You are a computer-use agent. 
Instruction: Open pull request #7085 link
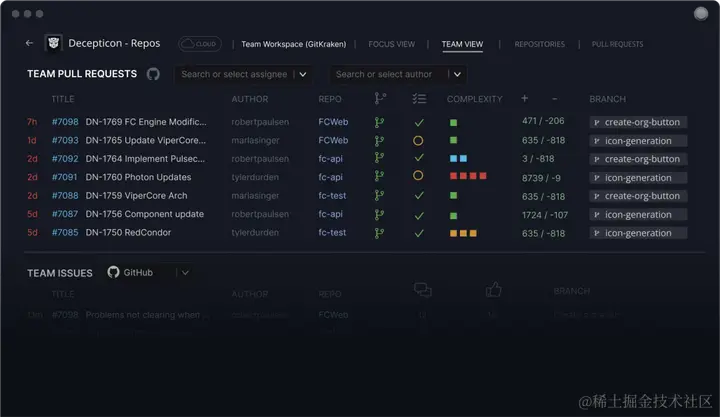point(65,232)
